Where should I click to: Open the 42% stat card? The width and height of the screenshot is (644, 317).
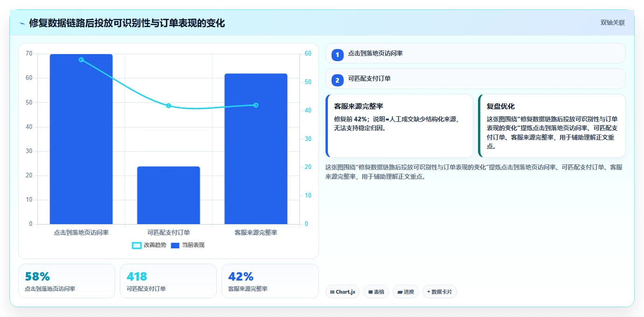(x=270, y=281)
